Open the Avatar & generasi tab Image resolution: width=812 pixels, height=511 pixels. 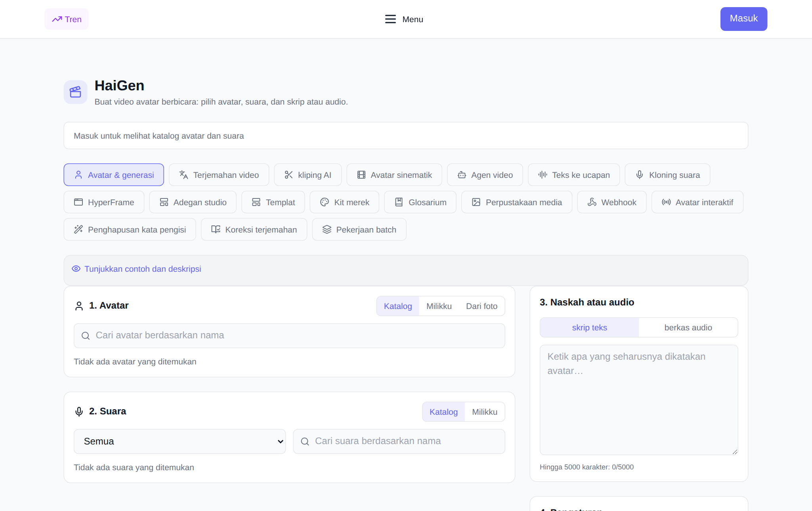tap(114, 175)
